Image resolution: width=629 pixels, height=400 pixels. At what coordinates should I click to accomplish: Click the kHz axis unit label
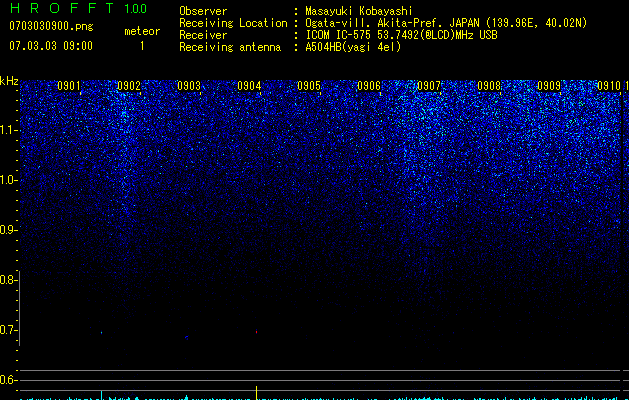(x=9, y=81)
